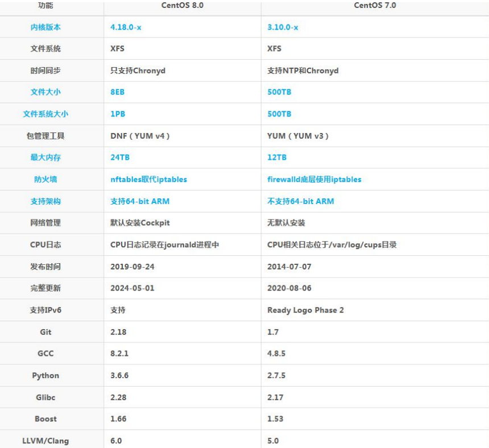The image size is (489, 448).
Task: Click the 网络管理 row label
Action: pyautogui.click(x=45, y=223)
